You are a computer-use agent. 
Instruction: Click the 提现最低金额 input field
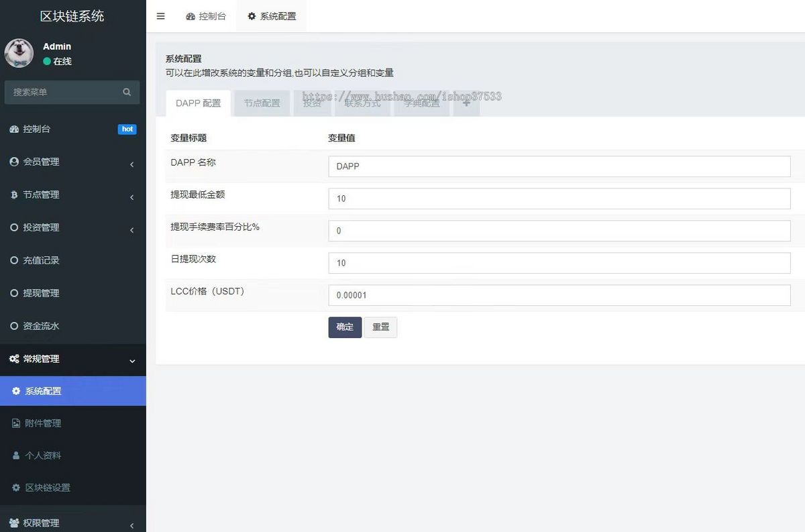559,199
